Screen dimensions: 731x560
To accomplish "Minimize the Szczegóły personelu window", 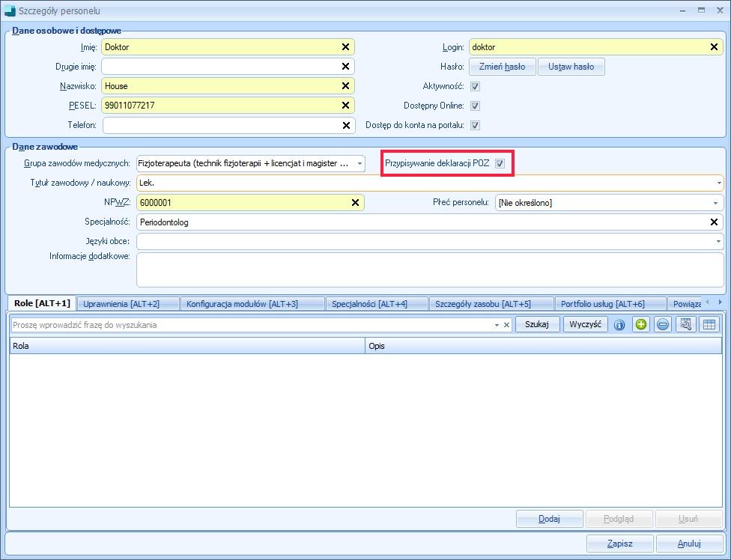I will pyautogui.click(x=682, y=10).
